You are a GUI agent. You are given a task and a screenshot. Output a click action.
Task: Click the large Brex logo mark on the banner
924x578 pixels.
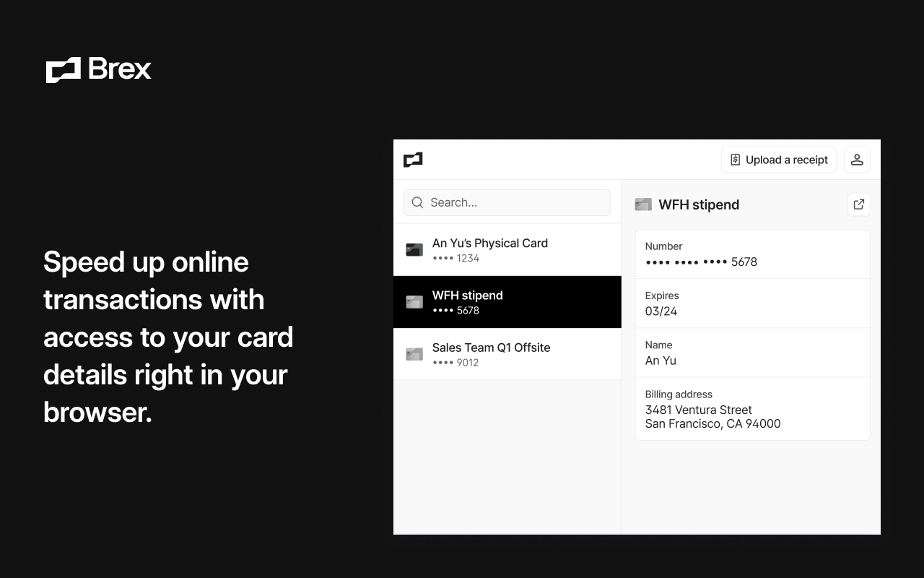pos(64,69)
